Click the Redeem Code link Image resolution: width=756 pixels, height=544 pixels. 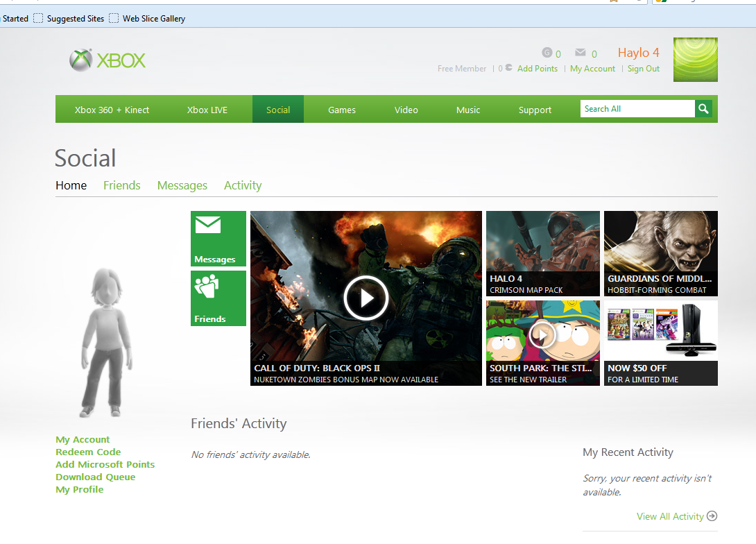88,452
